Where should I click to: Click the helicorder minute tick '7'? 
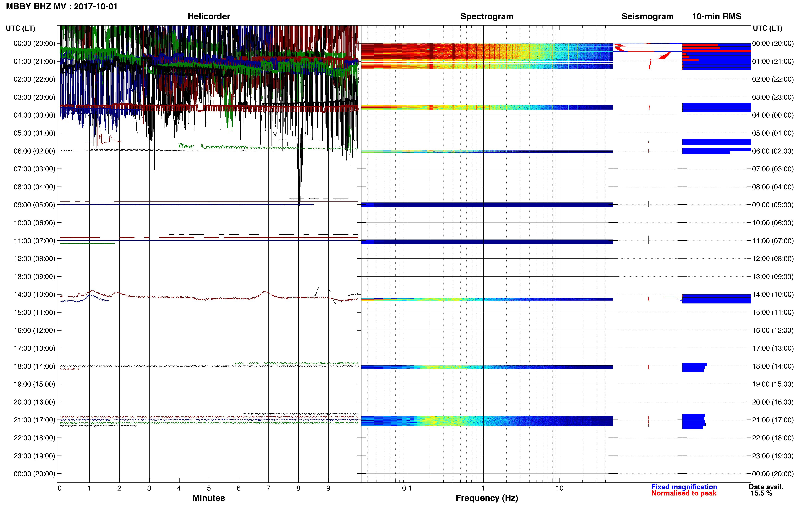[x=269, y=488]
